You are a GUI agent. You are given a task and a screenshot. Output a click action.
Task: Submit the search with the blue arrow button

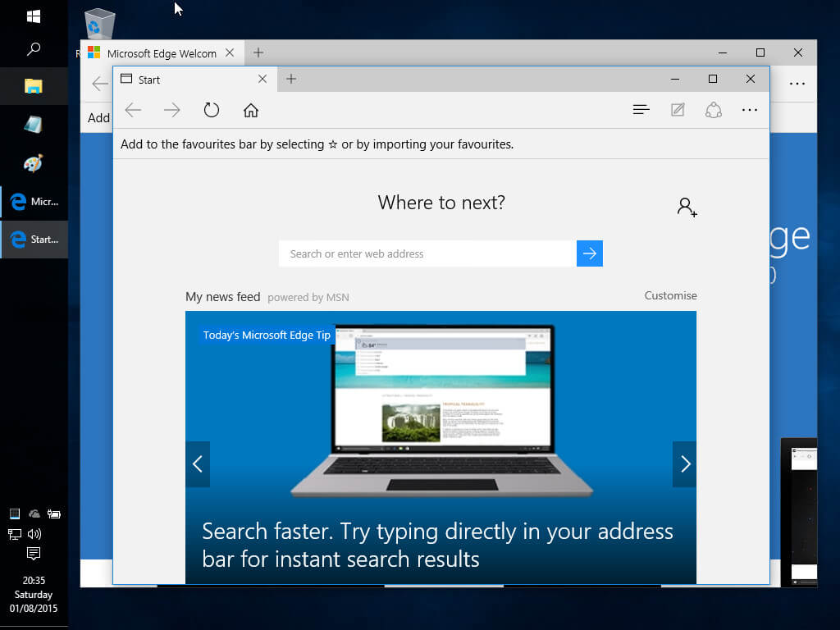(589, 253)
